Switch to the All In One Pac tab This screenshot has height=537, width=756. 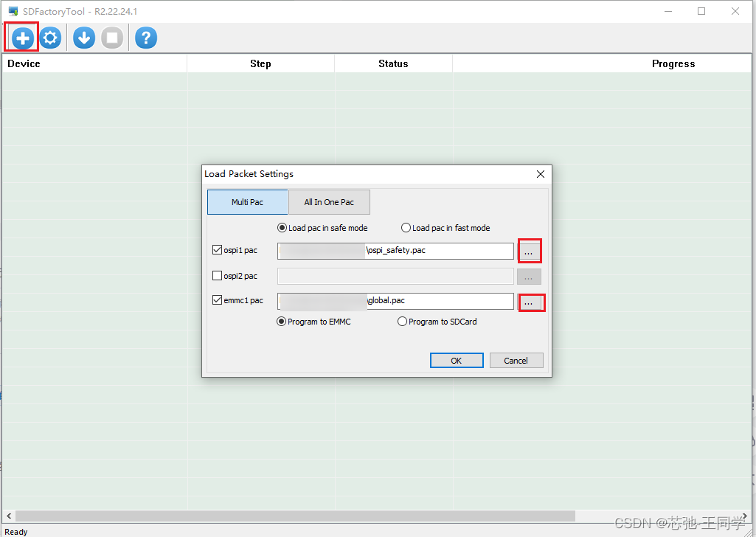point(329,201)
